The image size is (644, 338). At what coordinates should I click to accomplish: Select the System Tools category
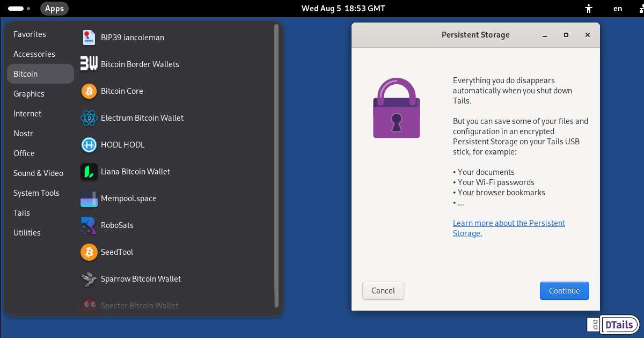(x=40, y=193)
